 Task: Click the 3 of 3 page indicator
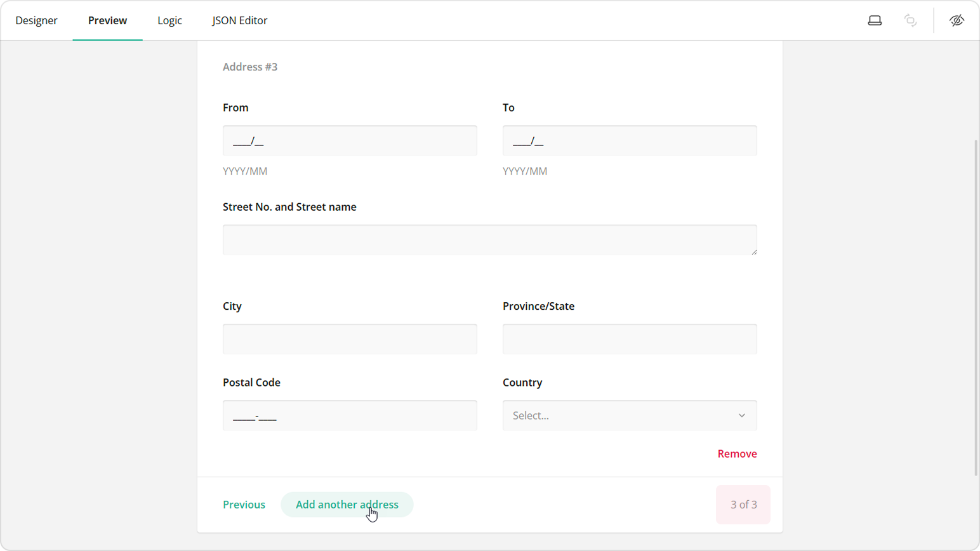coord(743,504)
